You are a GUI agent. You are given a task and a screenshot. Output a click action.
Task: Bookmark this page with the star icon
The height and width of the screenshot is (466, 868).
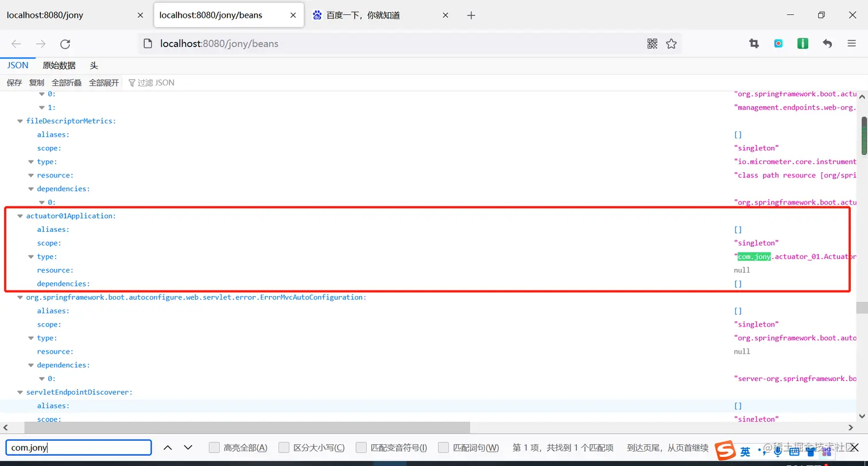coord(671,44)
